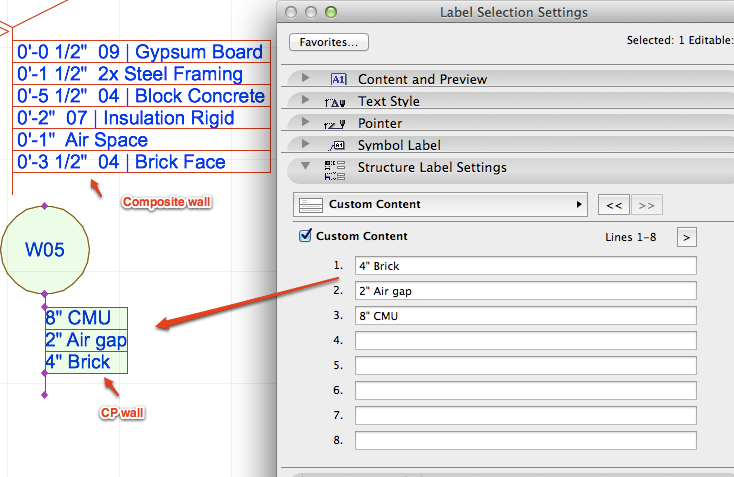Expand the Text Style section
The image size is (734, 477).
tap(304, 101)
